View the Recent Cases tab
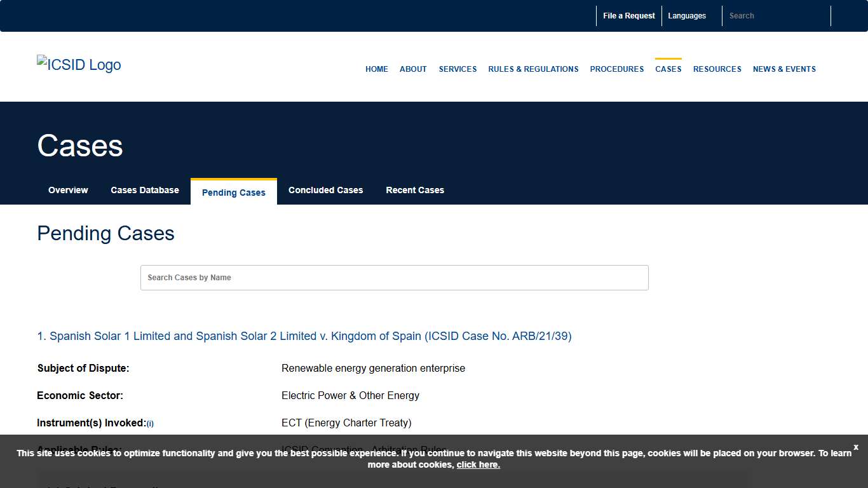 tap(415, 190)
